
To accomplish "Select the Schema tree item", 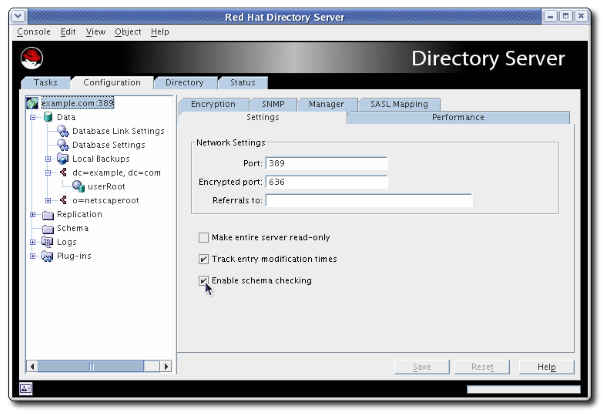I will pos(73,228).
